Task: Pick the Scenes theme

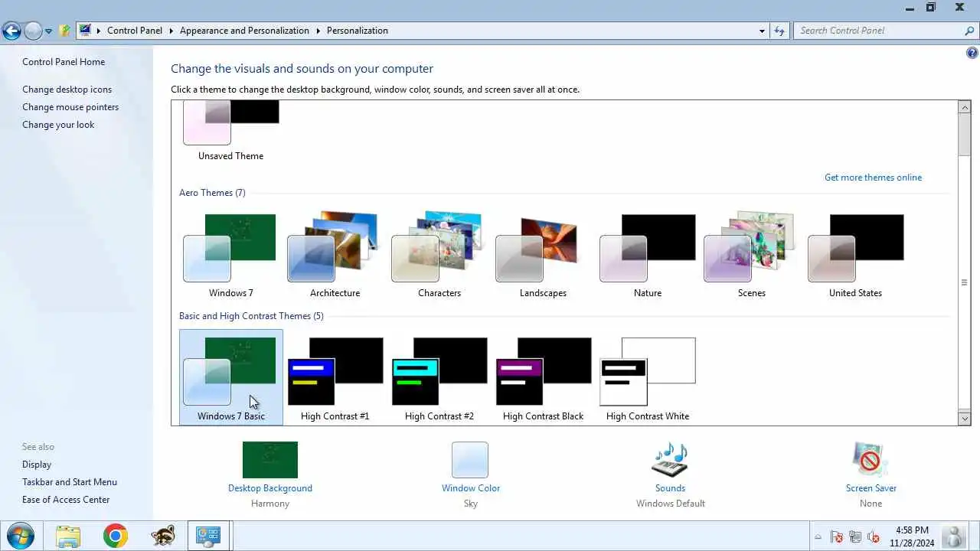Action: coord(751,256)
